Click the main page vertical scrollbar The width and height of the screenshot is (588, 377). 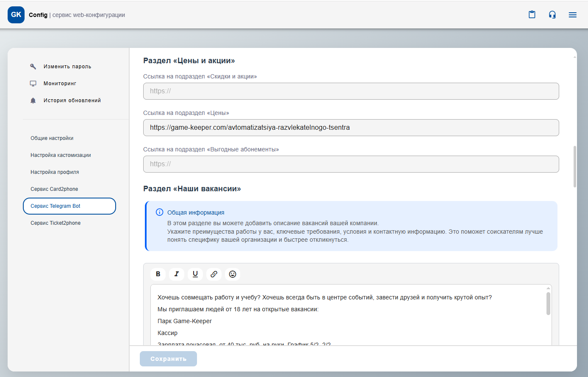(x=574, y=166)
